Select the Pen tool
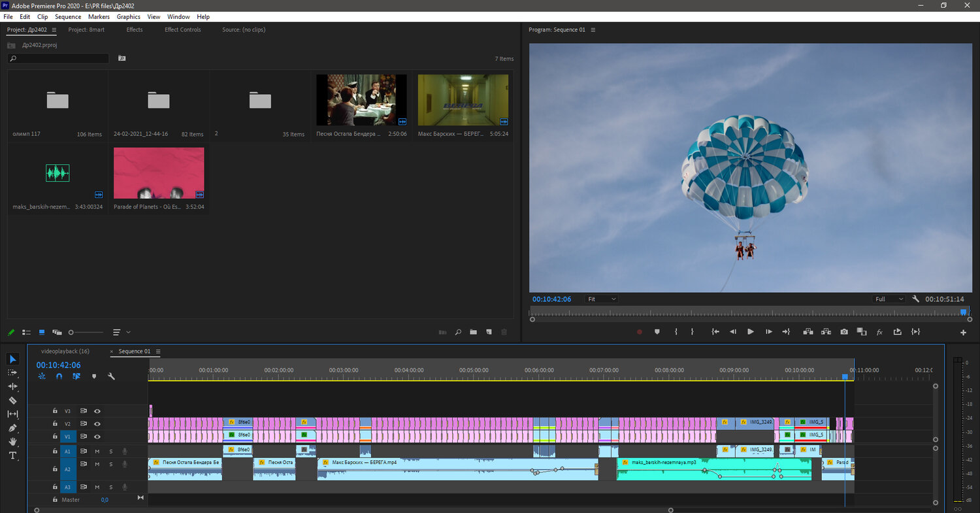Screen dimensions: 980x513 click(13, 427)
